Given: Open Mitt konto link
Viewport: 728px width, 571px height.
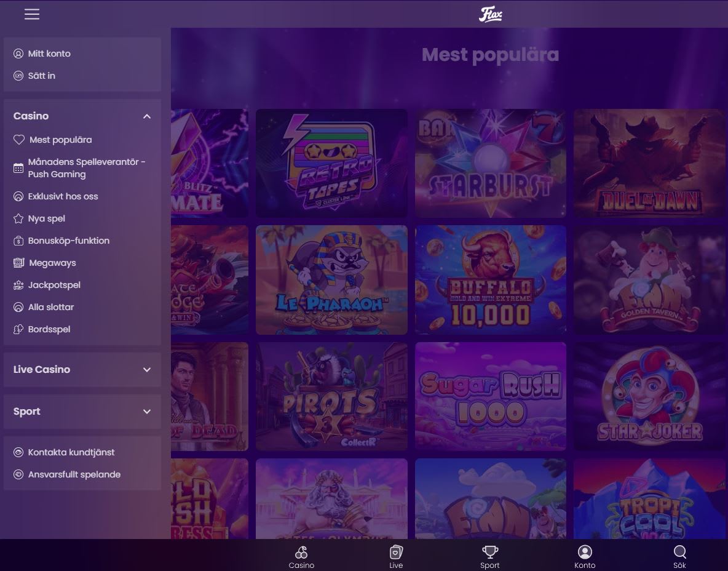Looking at the screenshot, I should tap(49, 54).
